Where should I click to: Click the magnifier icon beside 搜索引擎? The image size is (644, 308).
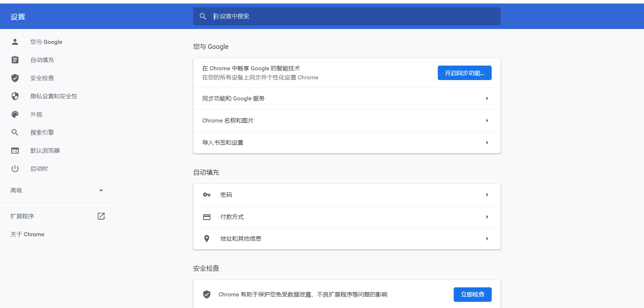tap(15, 132)
